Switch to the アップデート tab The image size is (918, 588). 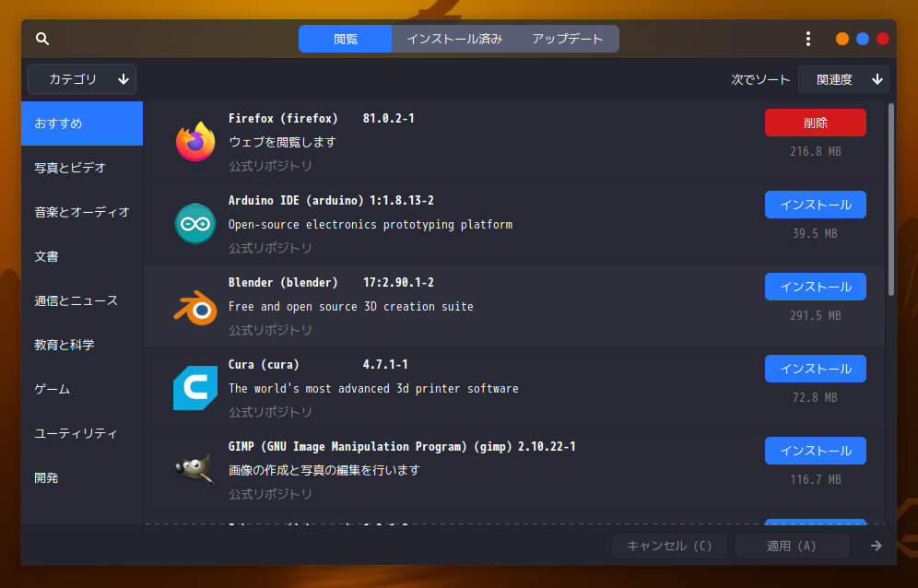point(568,39)
